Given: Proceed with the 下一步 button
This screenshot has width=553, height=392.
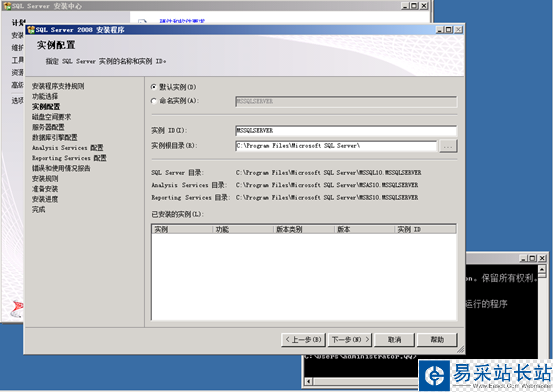Looking at the screenshot, I should coord(350,340).
